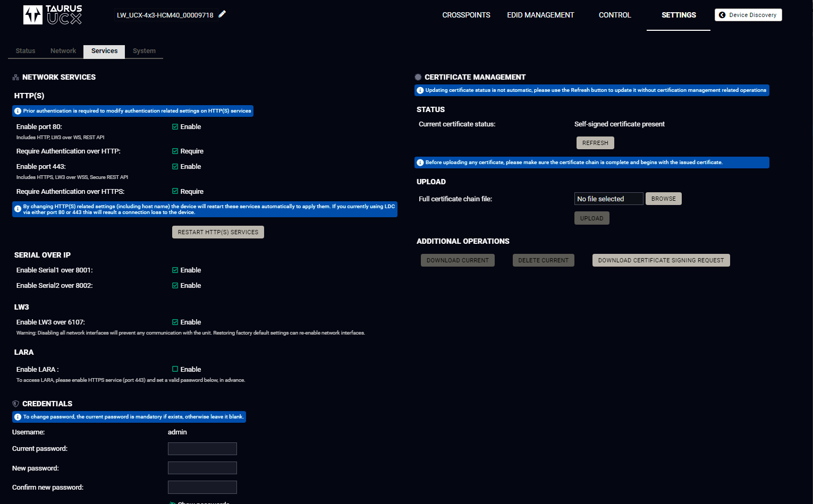Click the Certificate Management gear icon
The width and height of the screenshot is (813, 504).
click(418, 77)
